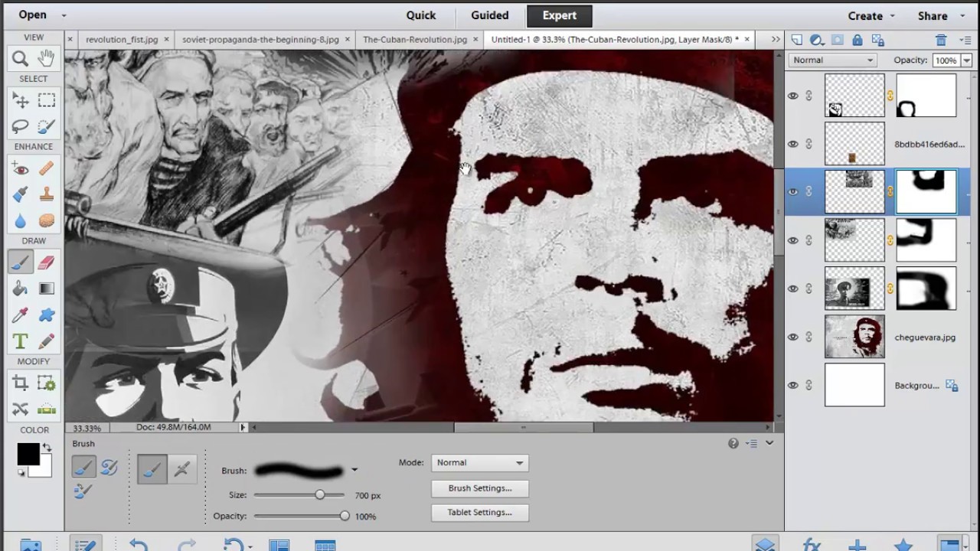980x551 pixels.
Task: Lock all pixels on layer
Action: [857, 40]
